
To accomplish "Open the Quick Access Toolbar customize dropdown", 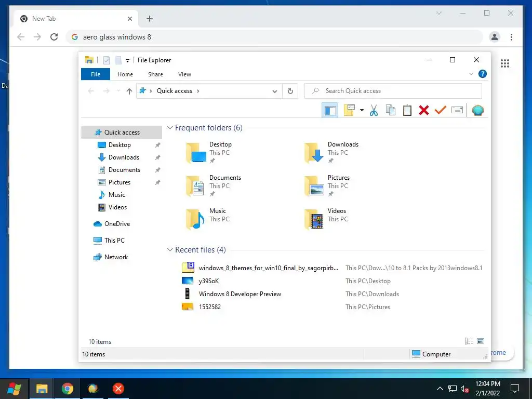I will pos(128,60).
